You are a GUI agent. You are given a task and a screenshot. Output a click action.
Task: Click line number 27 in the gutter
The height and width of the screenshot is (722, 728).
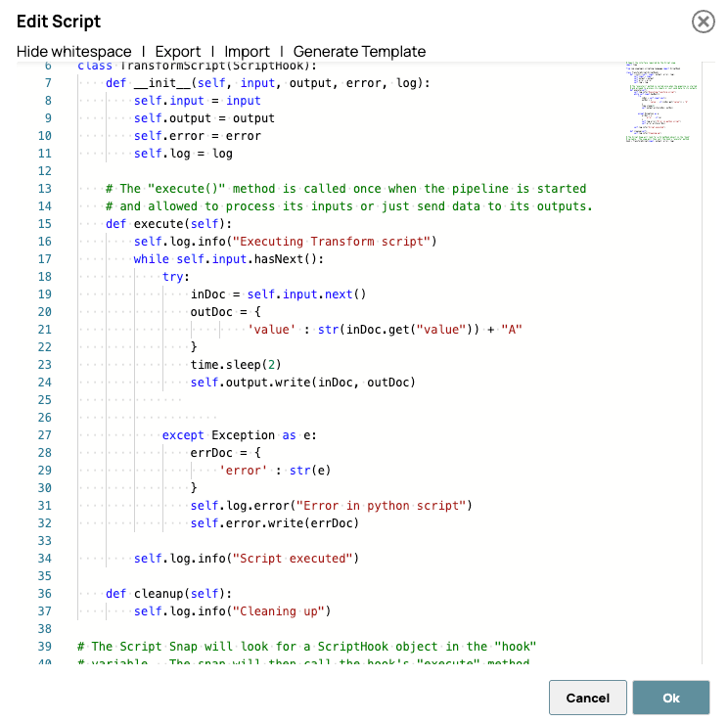[44, 435]
